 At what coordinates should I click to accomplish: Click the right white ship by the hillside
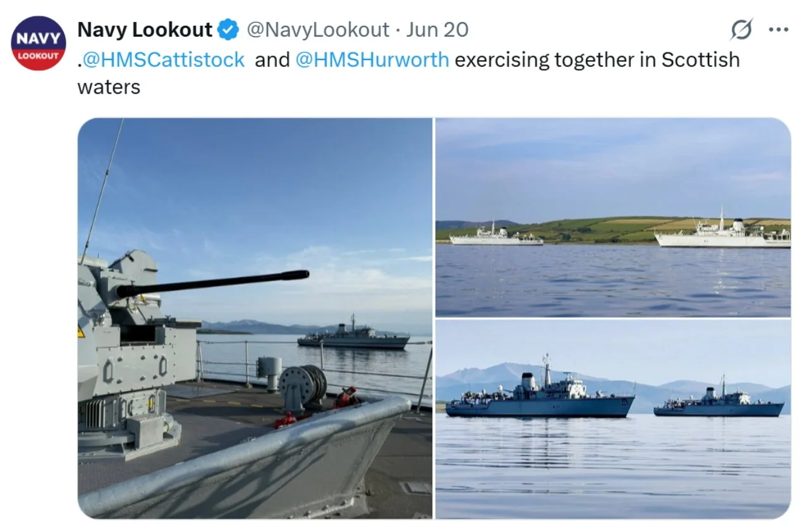722,230
